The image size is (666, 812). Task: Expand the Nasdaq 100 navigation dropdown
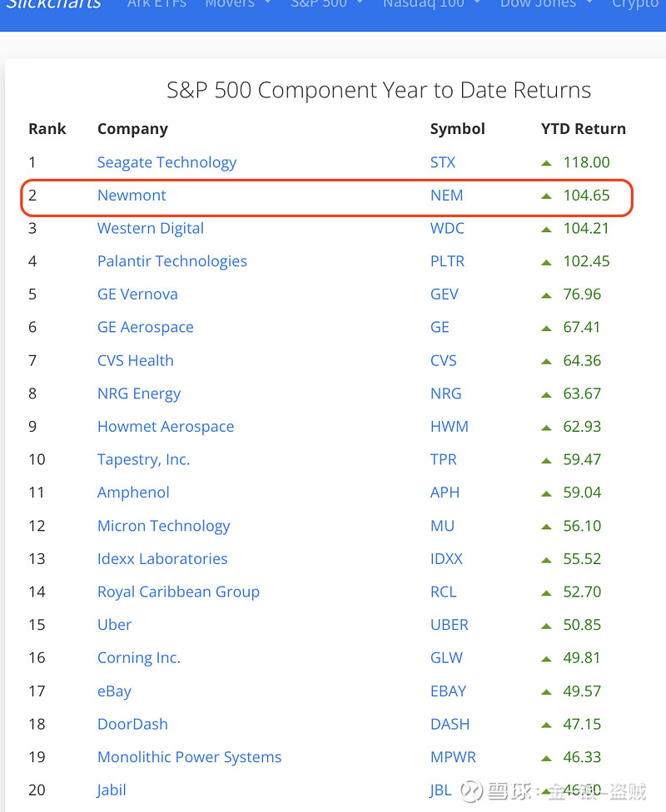432,4
